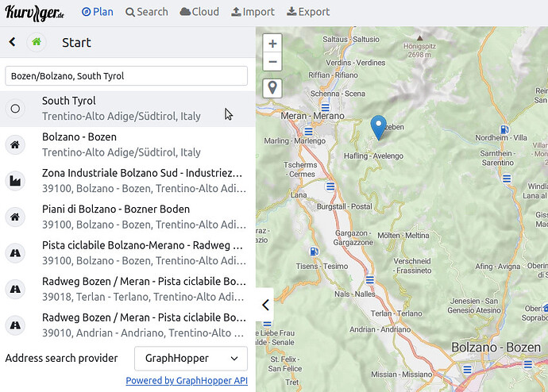Open the Search menu

tap(147, 12)
